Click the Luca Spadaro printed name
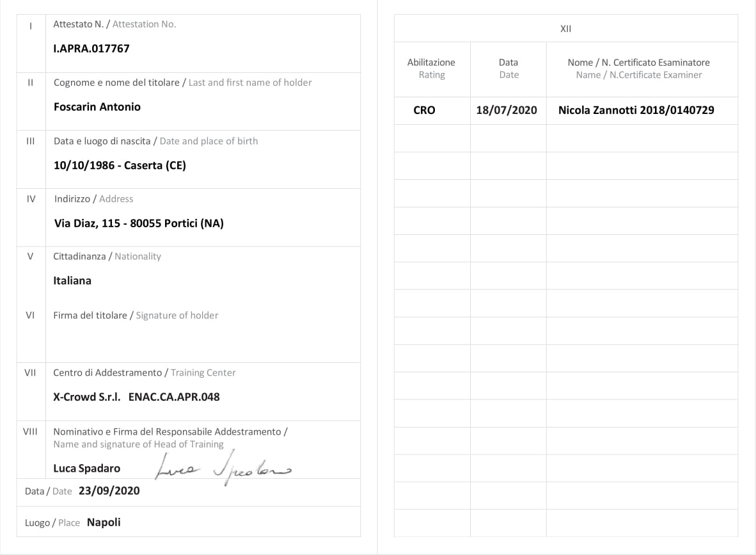756x555 pixels. tap(87, 469)
